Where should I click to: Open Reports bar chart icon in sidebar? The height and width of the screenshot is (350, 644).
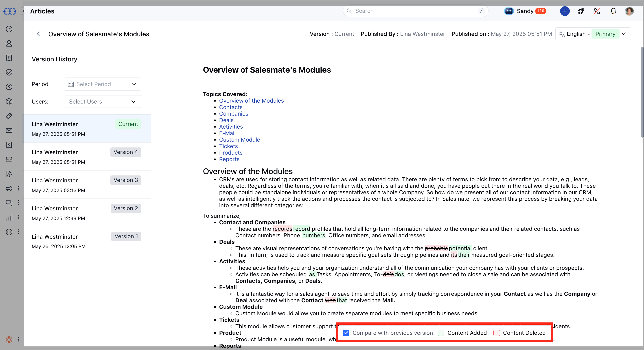[x=9, y=217]
